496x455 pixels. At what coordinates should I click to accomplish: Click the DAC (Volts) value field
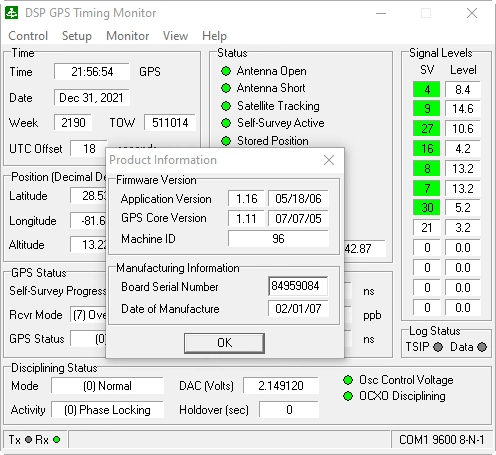281,386
